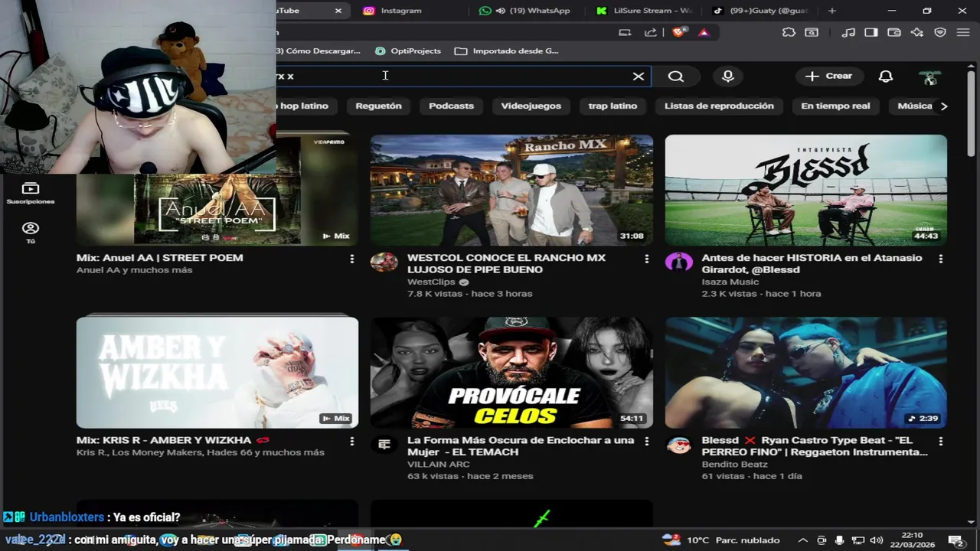Open the VILLAIN ARC channel link

[x=438, y=464]
